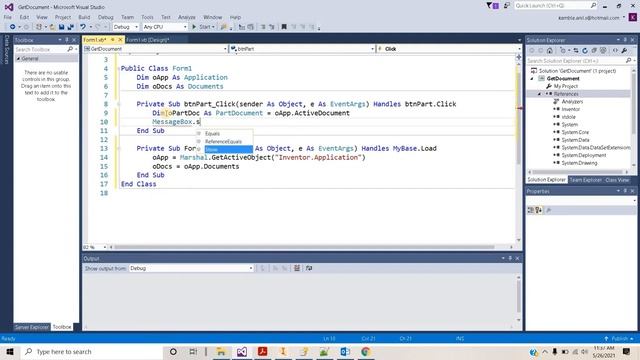
Task: Click the Toolbox search magnifier icon
Action: click(x=70, y=49)
